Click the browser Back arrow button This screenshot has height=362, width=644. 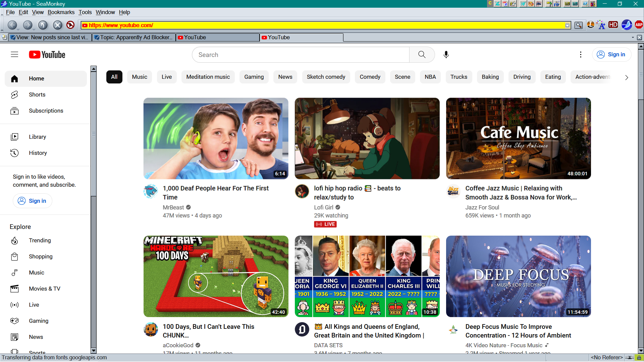coord(12,25)
